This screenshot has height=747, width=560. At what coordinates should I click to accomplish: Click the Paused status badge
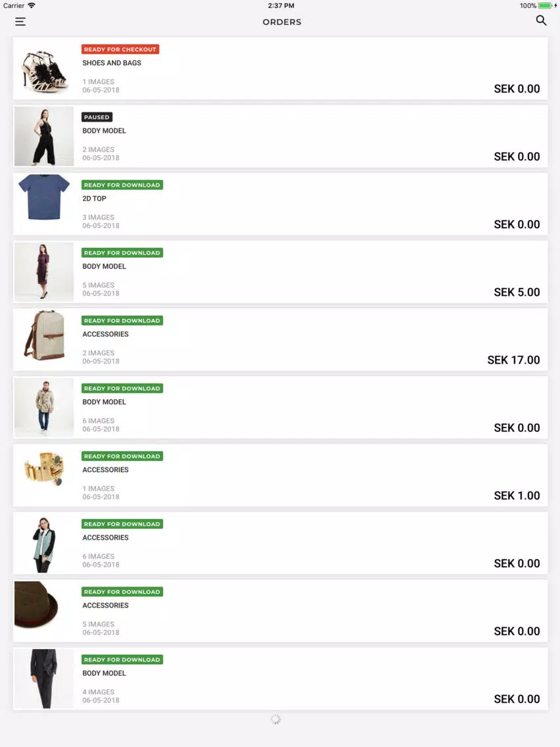tap(97, 117)
